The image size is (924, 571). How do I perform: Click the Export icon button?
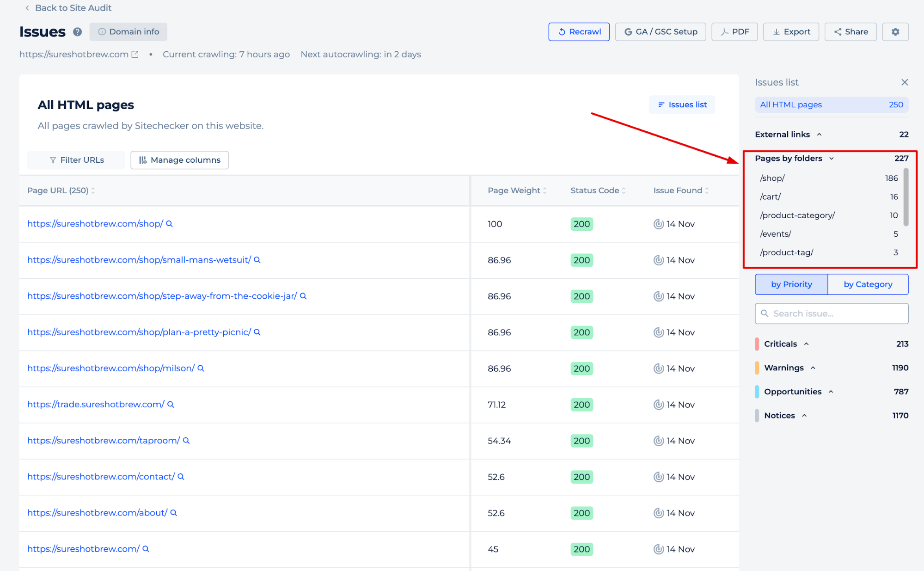791,31
